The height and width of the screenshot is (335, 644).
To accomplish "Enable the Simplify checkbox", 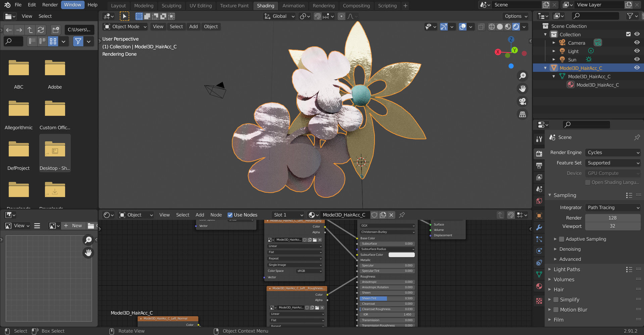I will [556, 299].
